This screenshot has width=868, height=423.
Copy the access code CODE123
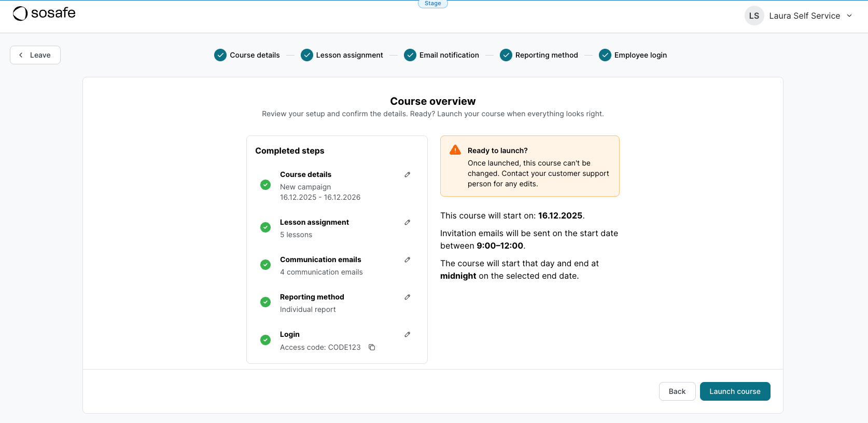coord(372,347)
